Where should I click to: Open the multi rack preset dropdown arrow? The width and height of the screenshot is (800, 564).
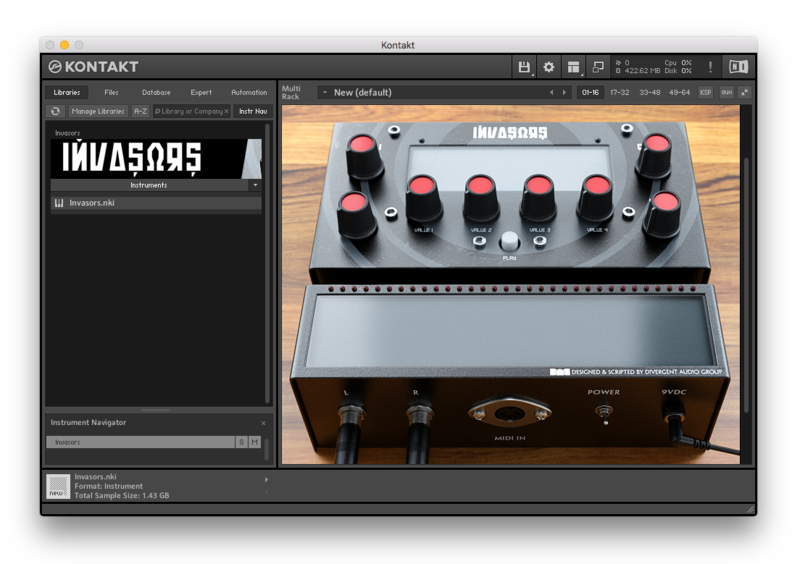point(325,92)
